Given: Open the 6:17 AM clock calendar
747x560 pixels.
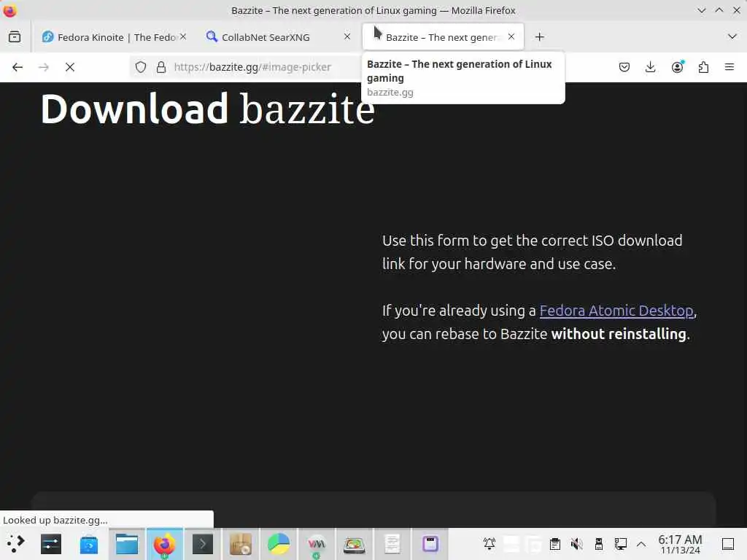Looking at the screenshot, I should [681, 544].
